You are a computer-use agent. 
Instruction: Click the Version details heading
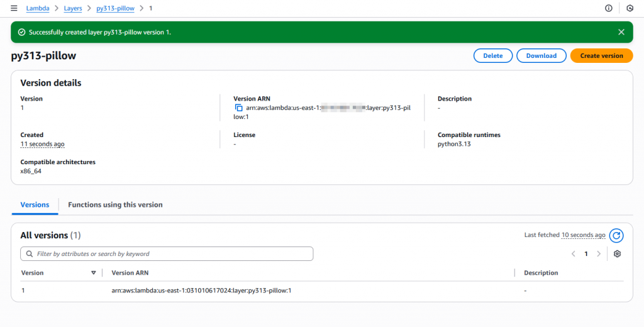pos(51,83)
